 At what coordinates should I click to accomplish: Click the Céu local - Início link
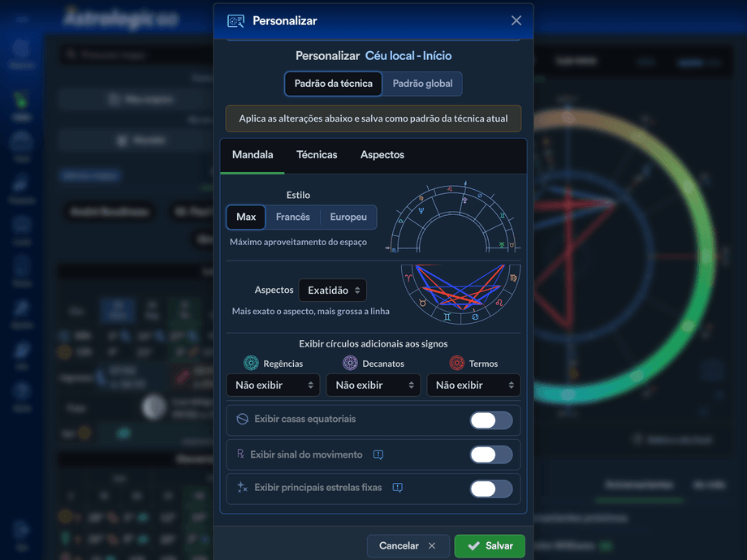pos(408,56)
